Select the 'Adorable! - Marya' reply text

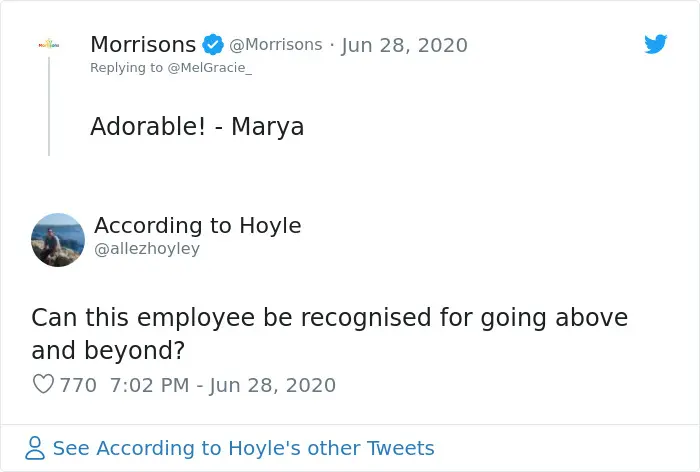point(197,127)
